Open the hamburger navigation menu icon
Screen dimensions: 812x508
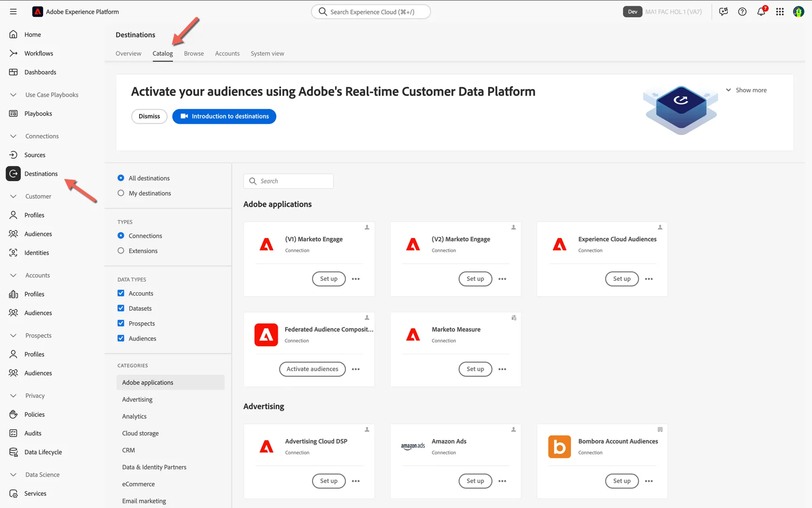tap(13, 12)
